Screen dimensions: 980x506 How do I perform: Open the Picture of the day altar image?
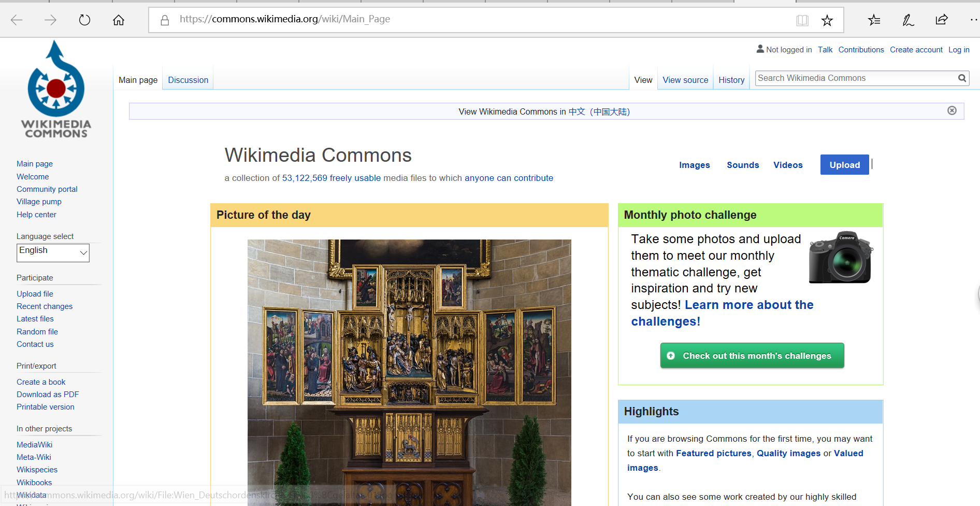(409, 372)
